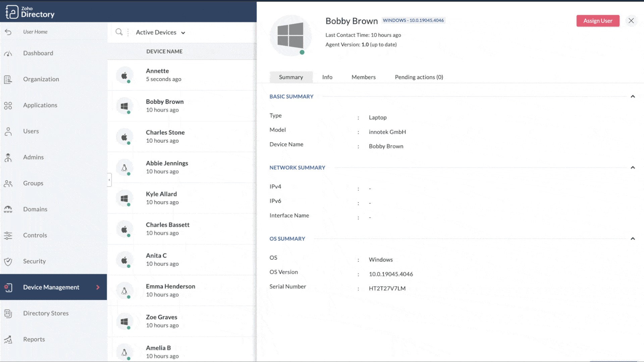Select the Reports sidebar icon
This screenshot has width=644, height=362.
point(8,339)
